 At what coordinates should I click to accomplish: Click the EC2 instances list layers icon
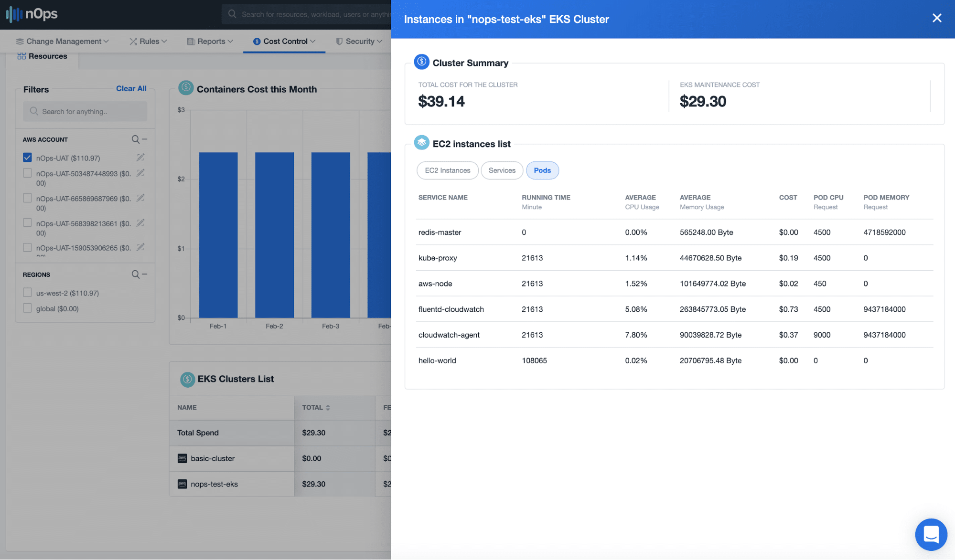(421, 143)
